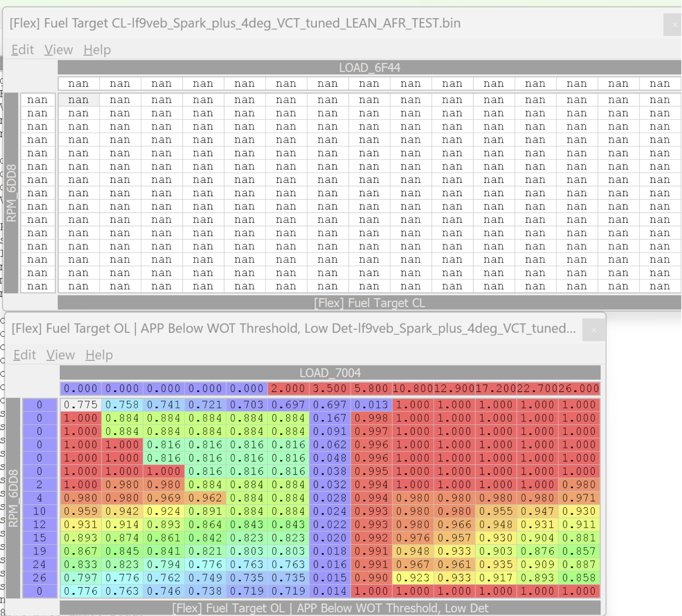The height and width of the screenshot is (616, 682).
Task: Open Edit menu in Fuel Target OL window
Action: [25, 355]
